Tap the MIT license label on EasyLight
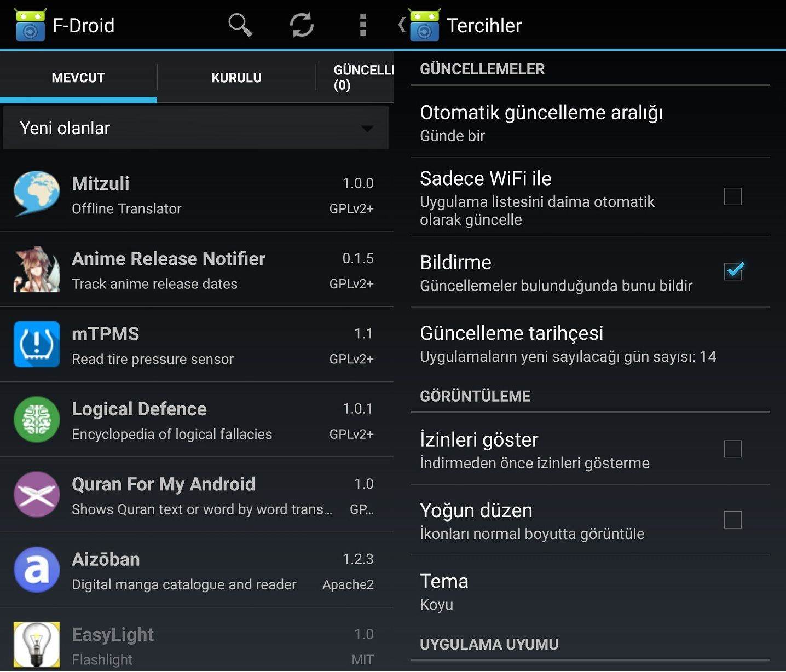 pos(362,660)
